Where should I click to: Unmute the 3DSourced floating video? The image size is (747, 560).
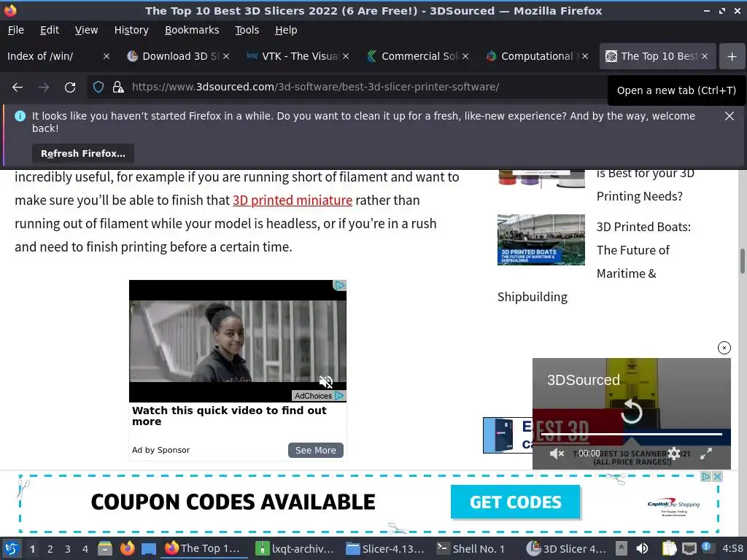pyautogui.click(x=557, y=454)
